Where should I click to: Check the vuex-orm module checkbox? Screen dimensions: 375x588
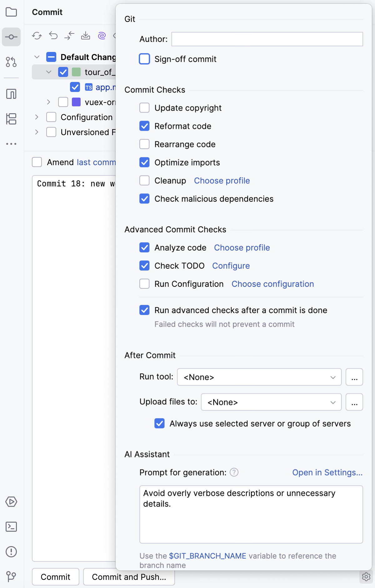tap(63, 102)
